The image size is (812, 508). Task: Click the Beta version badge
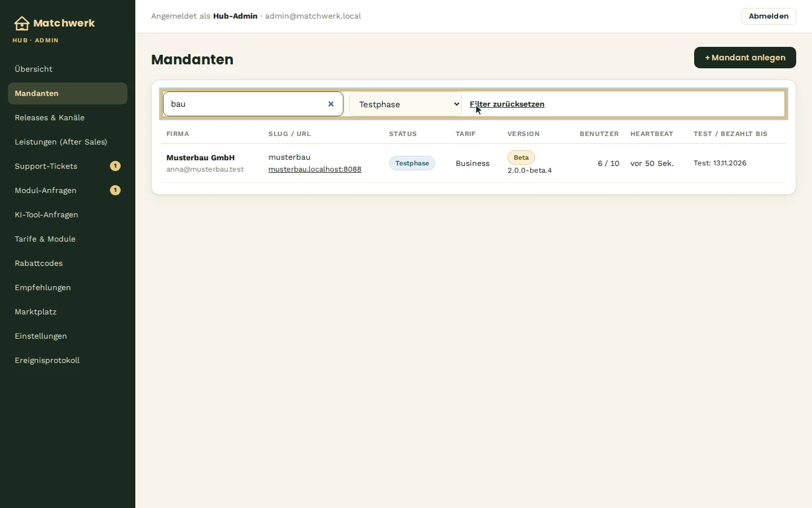click(x=521, y=157)
